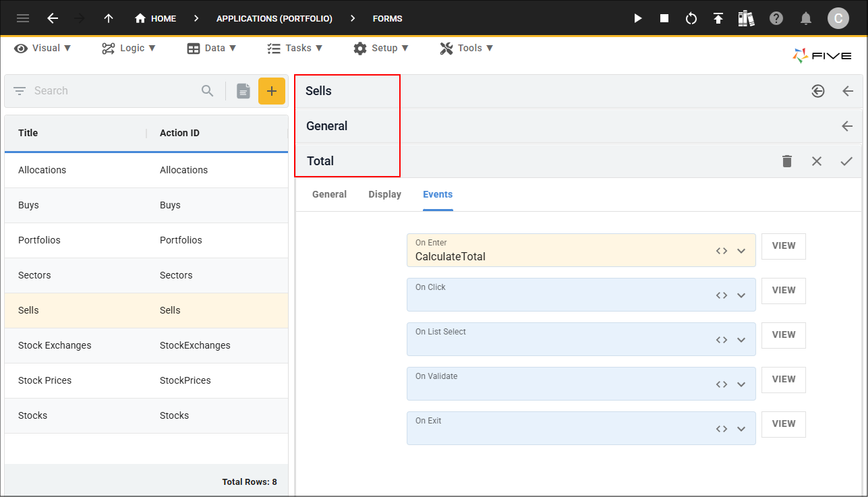
Task: Open notifications bell icon
Action: 805,18
